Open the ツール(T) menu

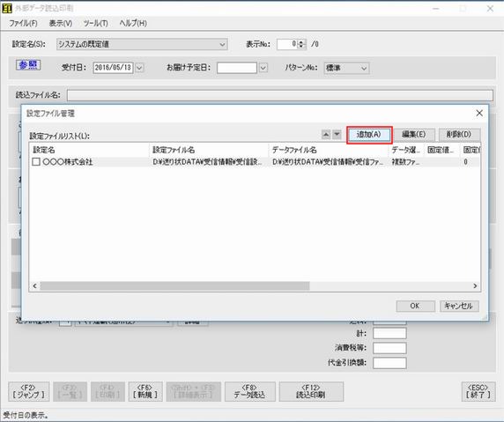point(95,23)
